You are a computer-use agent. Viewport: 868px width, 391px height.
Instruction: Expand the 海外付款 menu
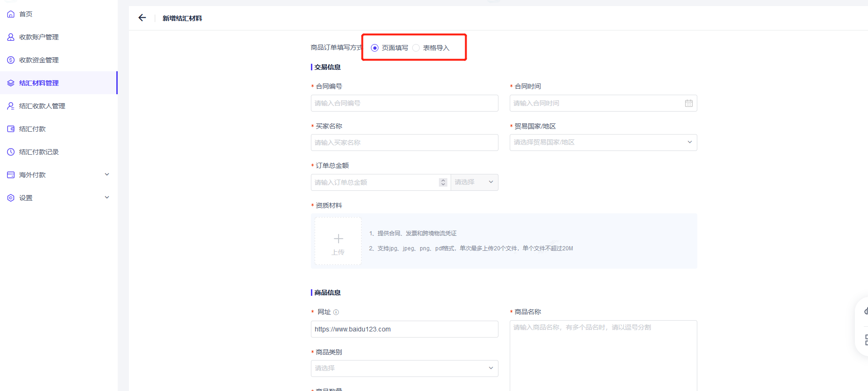(x=107, y=175)
